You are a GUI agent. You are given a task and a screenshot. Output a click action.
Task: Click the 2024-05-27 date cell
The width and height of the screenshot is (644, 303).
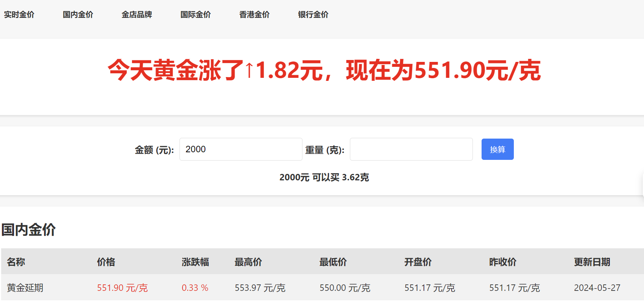coord(597,288)
